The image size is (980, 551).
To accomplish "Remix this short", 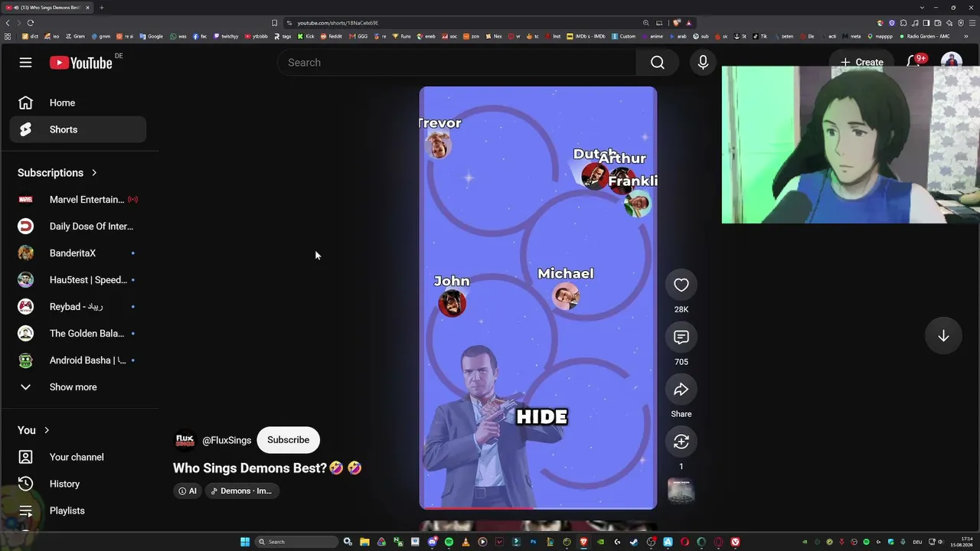I will click(x=681, y=442).
